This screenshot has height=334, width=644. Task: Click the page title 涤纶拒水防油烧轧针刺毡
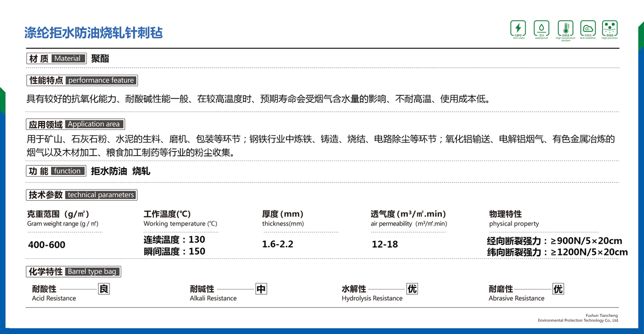94,33
